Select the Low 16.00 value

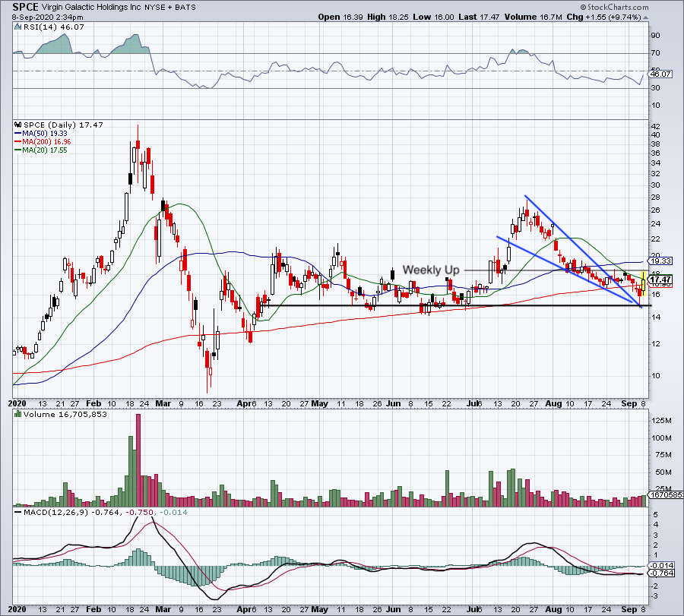point(433,17)
